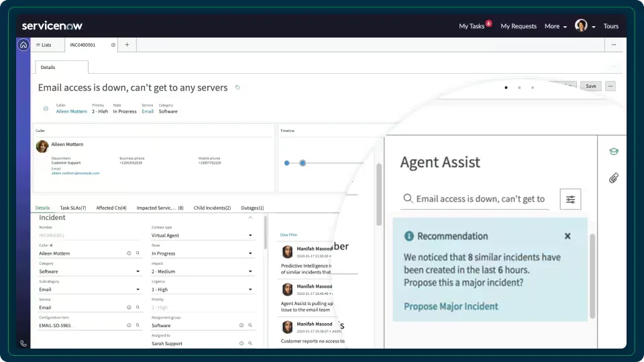The height and width of the screenshot is (362, 644).
Task: Open the phone icon in the sidebar
Action: tap(23, 343)
